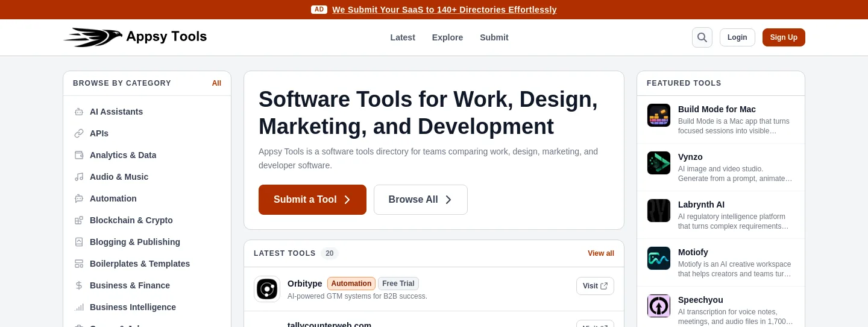Open the Explore nav item
This screenshot has width=868, height=327.
tap(447, 37)
